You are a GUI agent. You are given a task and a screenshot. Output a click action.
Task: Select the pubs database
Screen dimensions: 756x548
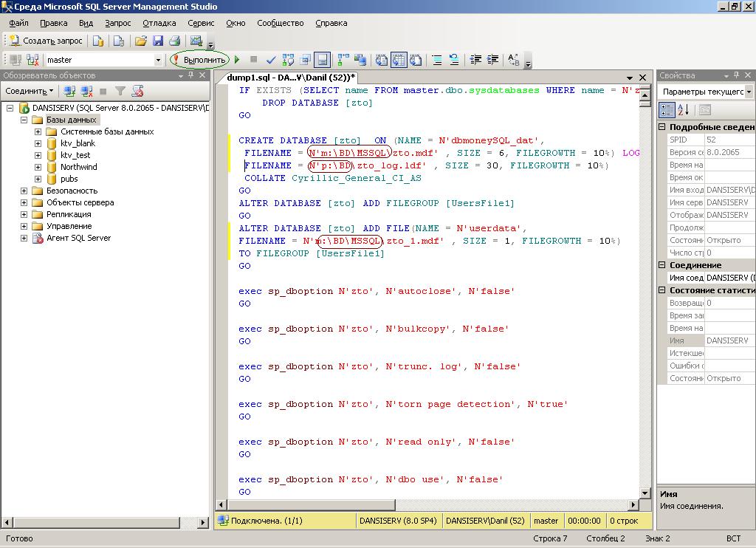69,179
